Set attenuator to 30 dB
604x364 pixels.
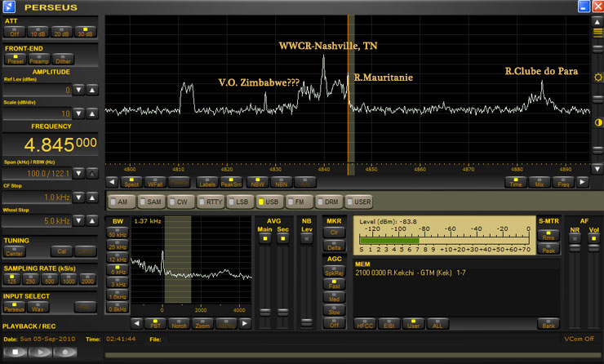pyautogui.click(x=86, y=32)
